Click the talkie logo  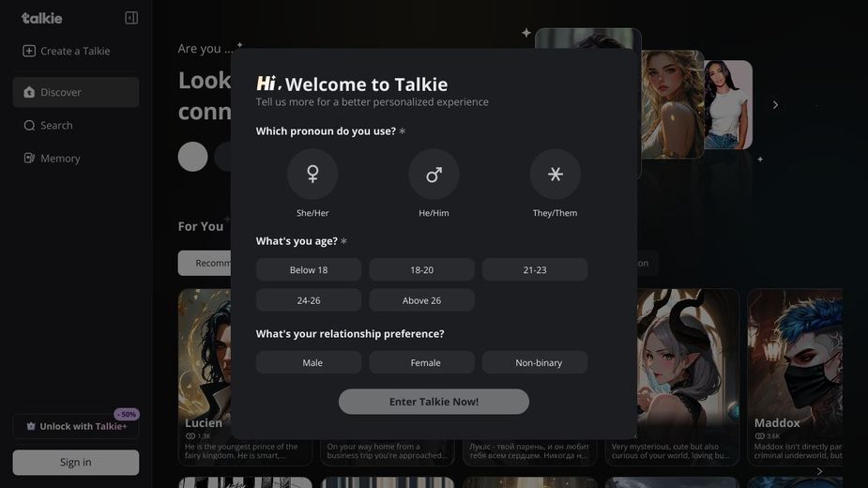[41, 18]
